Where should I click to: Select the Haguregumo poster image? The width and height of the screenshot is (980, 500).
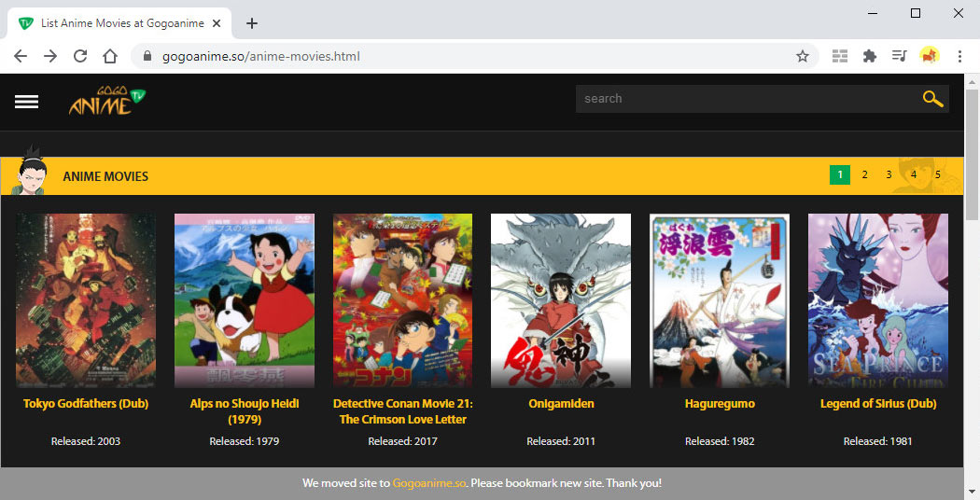pos(719,300)
